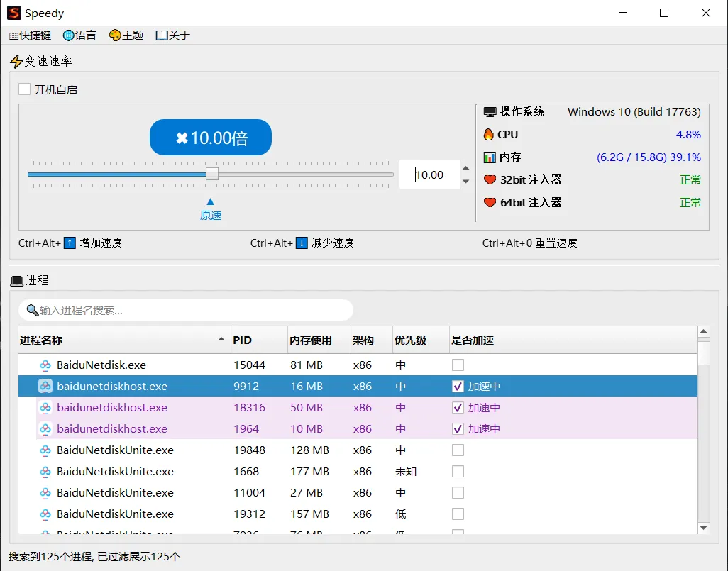Click the memory usage 39.1% value

649,157
